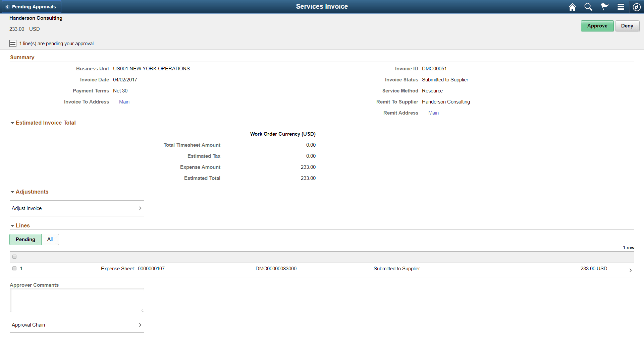Viewport: 644px width, 345px height.
Task: Open the NavBar compass icon
Action: pyautogui.click(x=637, y=7)
